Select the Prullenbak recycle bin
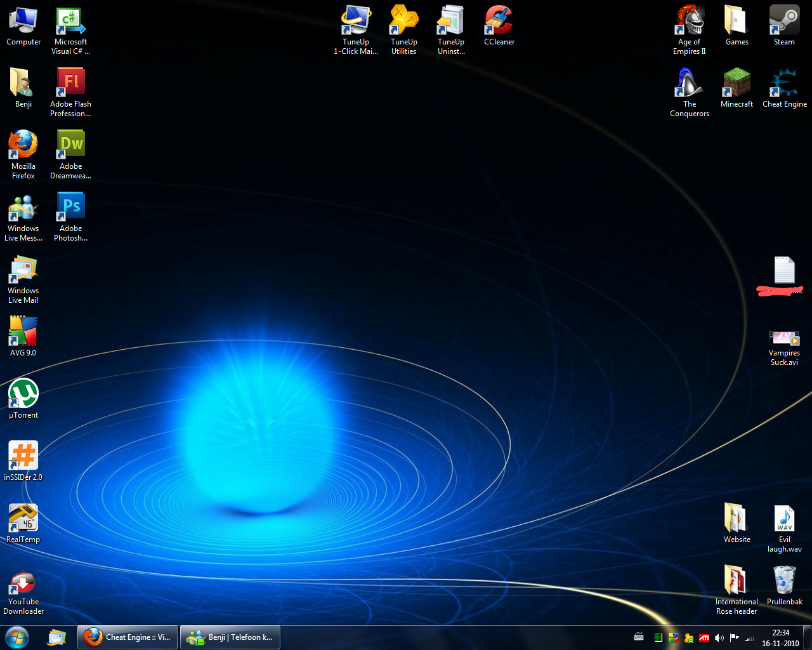 pyautogui.click(x=784, y=581)
